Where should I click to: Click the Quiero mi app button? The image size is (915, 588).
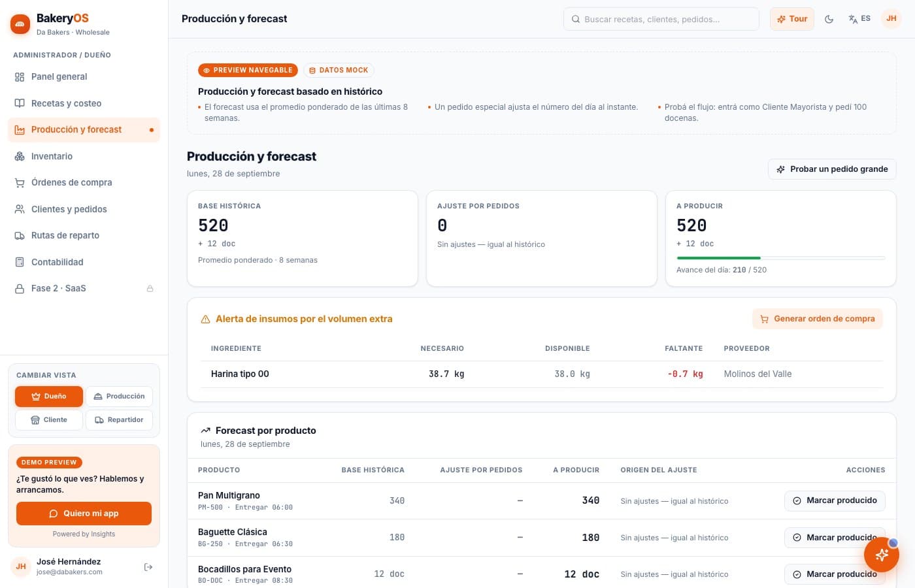pyautogui.click(x=84, y=514)
